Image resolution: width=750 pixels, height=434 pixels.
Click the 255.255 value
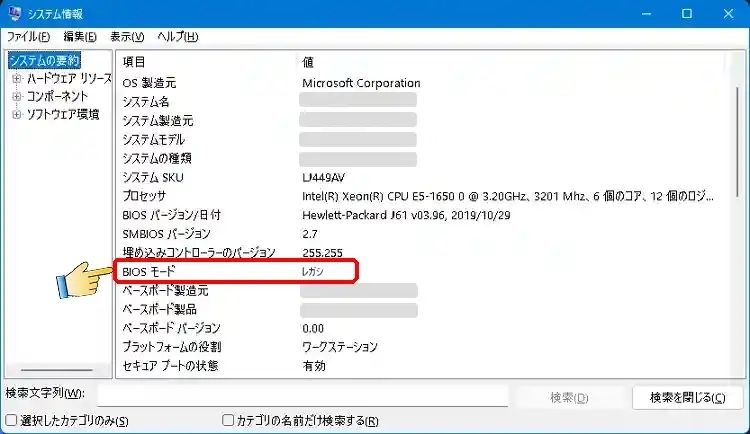click(322, 253)
